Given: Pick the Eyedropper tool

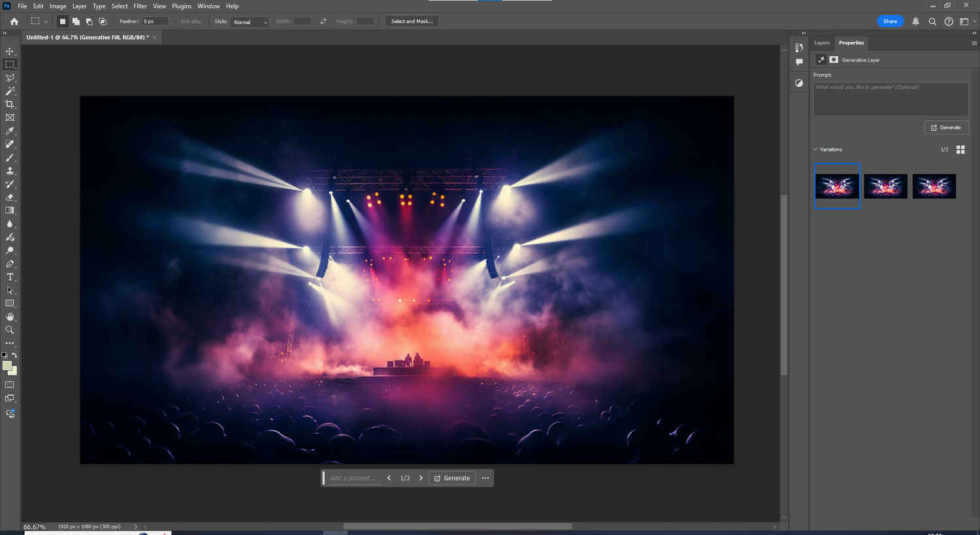Looking at the screenshot, I should click(x=10, y=131).
